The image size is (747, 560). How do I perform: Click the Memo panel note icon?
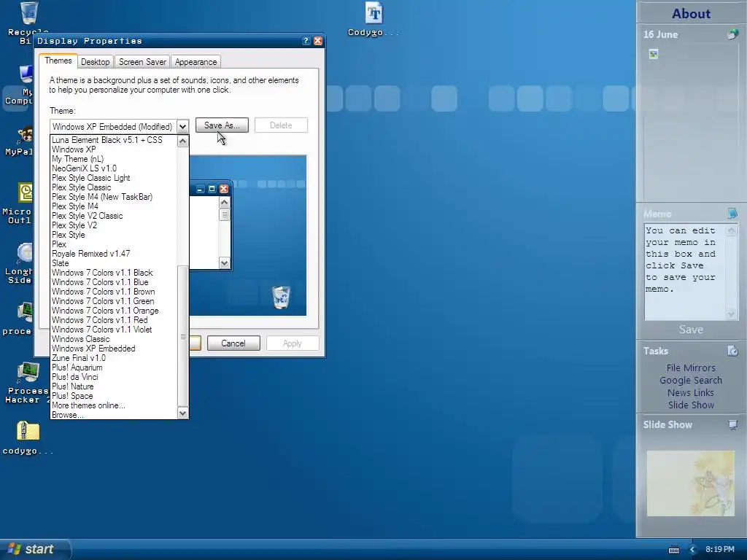point(732,214)
